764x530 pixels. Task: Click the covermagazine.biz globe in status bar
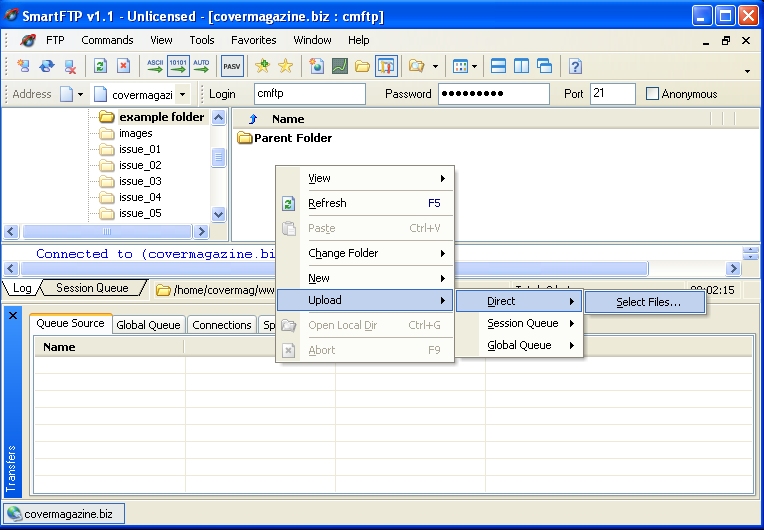(x=15, y=513)
